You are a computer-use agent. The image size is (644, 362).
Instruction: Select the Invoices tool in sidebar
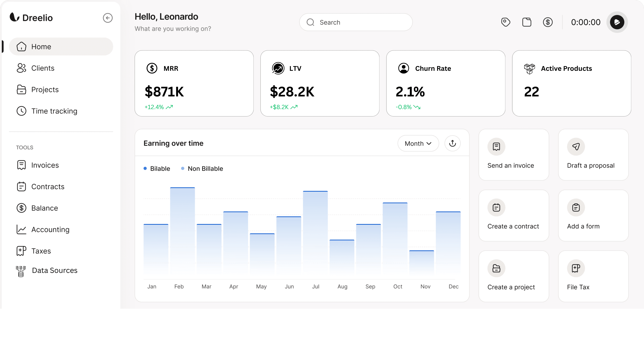45,165
